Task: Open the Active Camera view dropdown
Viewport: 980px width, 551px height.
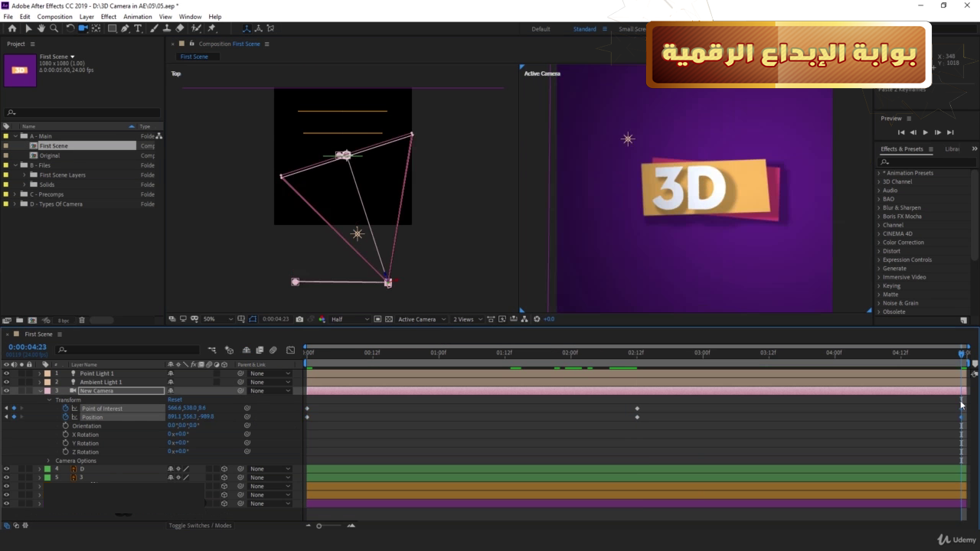Action: point(421,319)
